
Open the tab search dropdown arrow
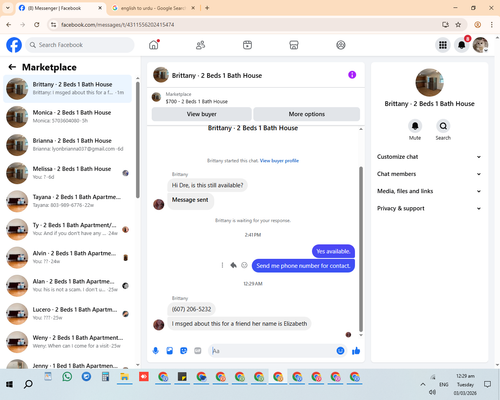point(8,8)
